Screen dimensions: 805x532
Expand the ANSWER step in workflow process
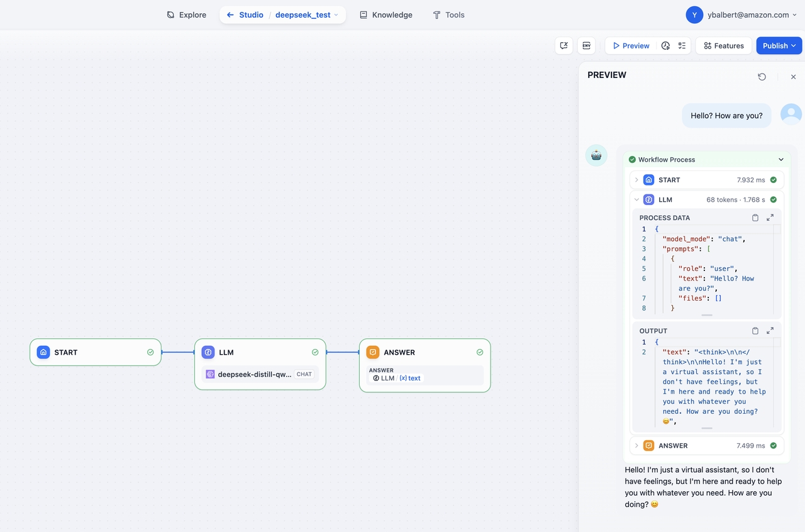pyautogui.click(x=636, y=446)
